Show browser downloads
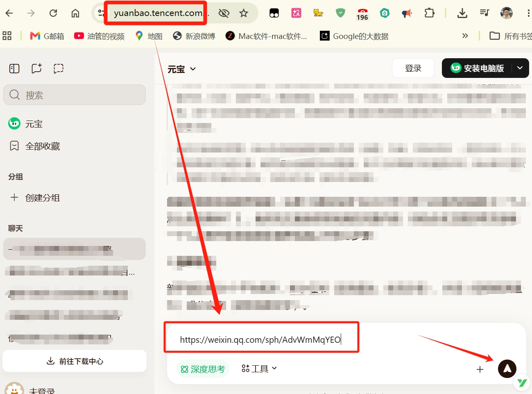The image size is (532, 394). 462,13
